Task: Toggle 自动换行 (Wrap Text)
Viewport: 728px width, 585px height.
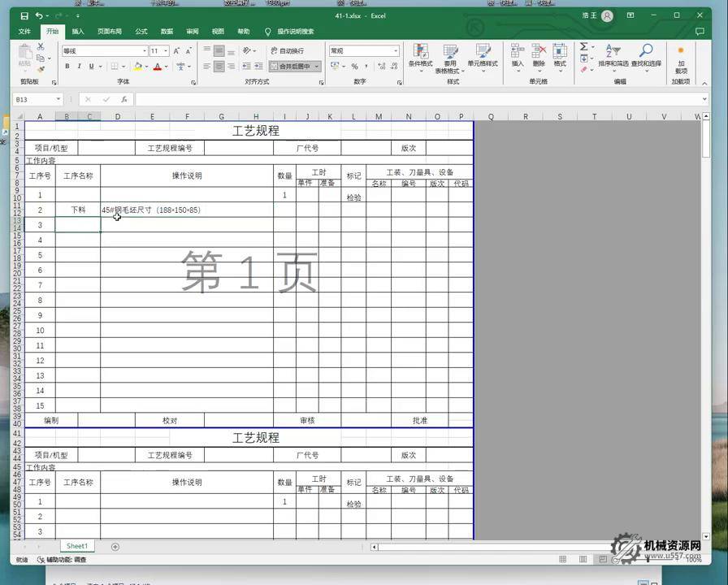Action: coord(286,50)
